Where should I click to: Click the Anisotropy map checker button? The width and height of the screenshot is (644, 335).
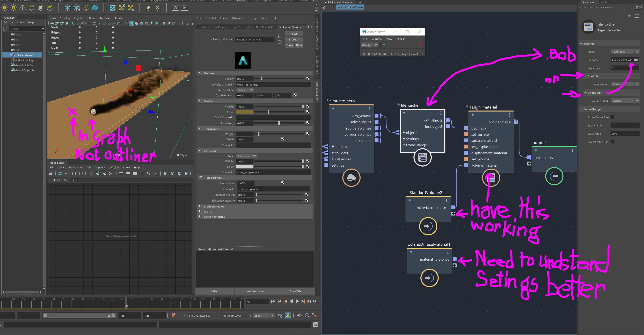(308, 123)
